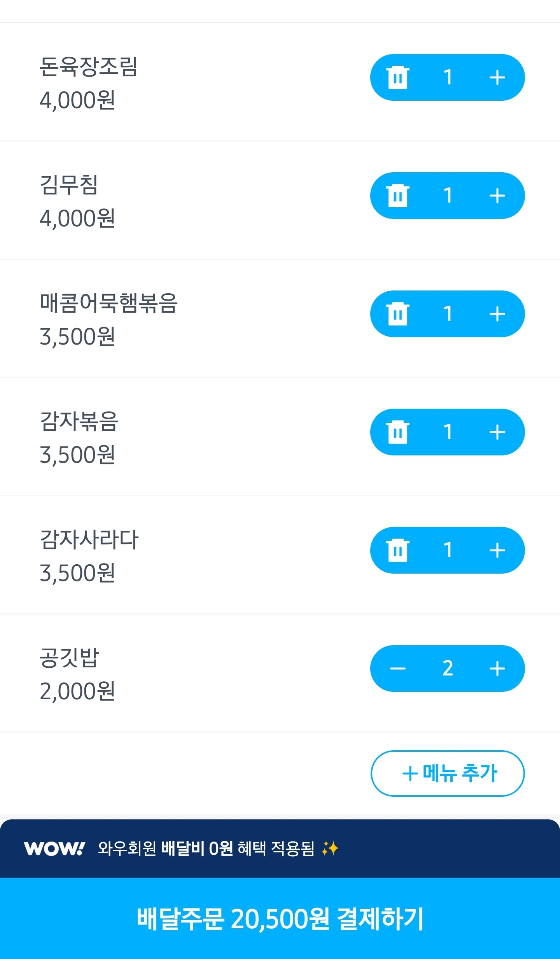
Task: Tap the WOW membership logo
Action: click(x=54, y=848)
